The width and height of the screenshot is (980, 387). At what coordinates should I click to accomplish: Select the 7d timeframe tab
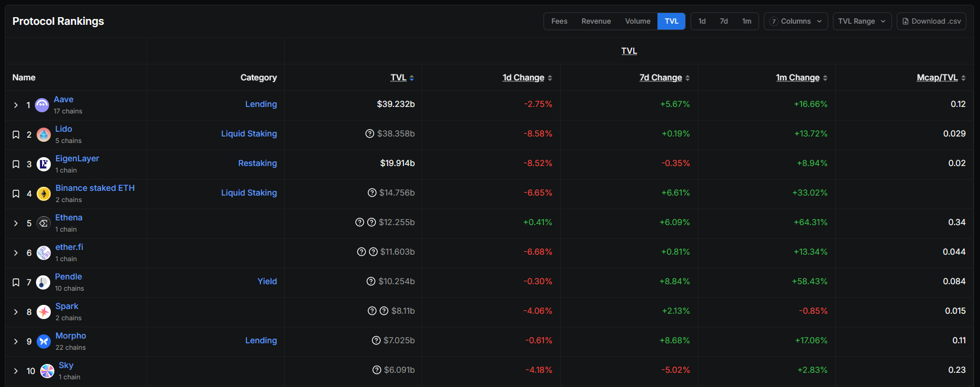pyautogui.click(x=724, y=21)
